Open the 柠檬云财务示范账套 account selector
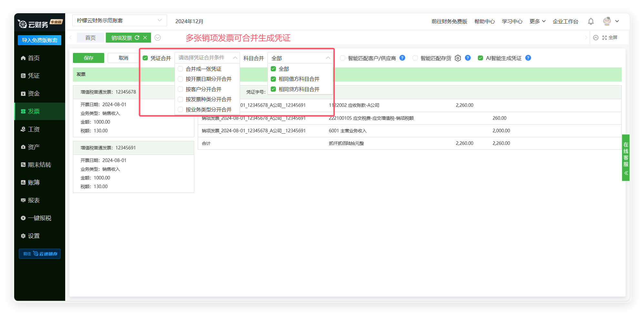The width and height of the screenshot is (644, 315). point(119,20)
